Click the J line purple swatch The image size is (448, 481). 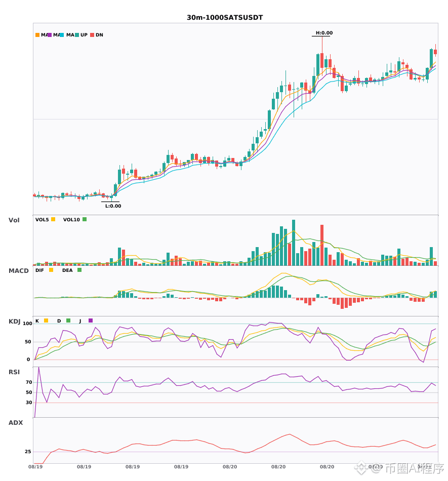[91, 320]
